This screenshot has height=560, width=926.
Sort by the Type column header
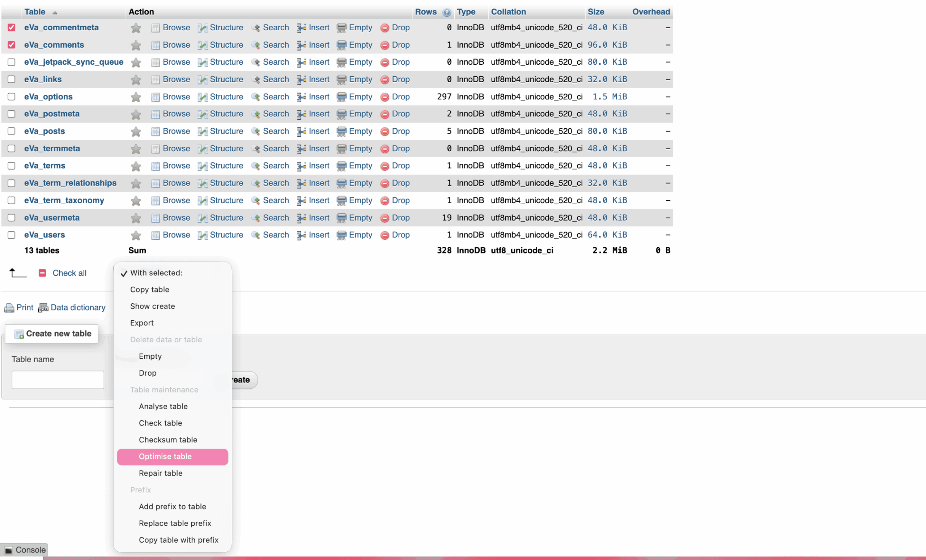pyautogui.click(x=466, y=12)
